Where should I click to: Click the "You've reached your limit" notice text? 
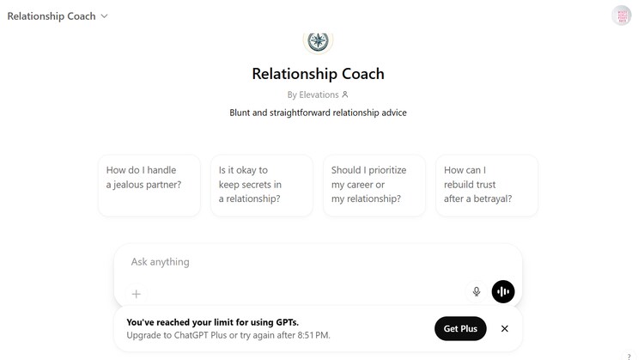tap(213, 322)
